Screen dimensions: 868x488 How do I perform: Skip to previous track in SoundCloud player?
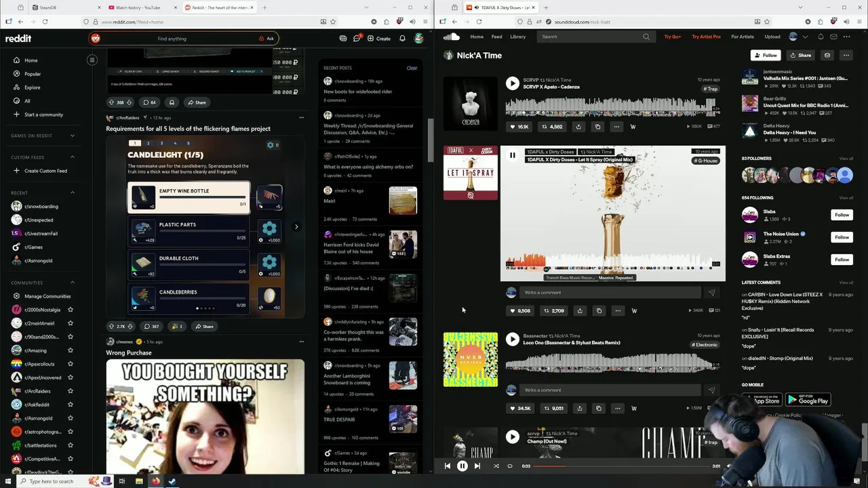click(448, 466)
